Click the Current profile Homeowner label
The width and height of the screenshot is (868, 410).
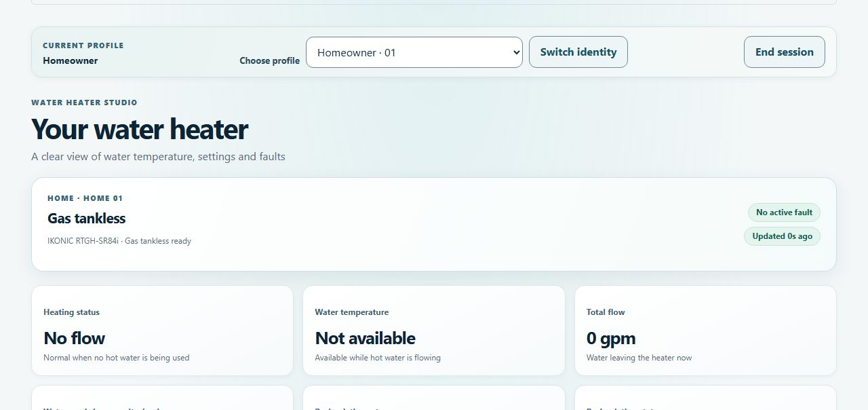click(71, 60)
